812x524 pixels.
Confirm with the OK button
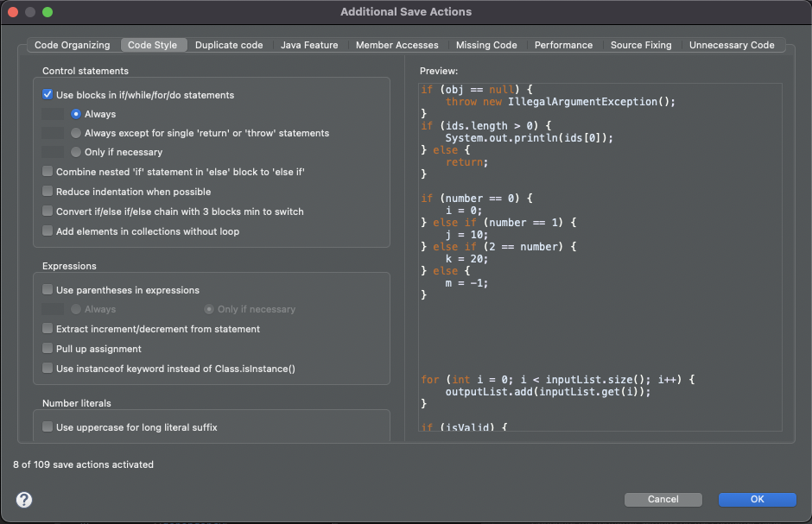757,499
